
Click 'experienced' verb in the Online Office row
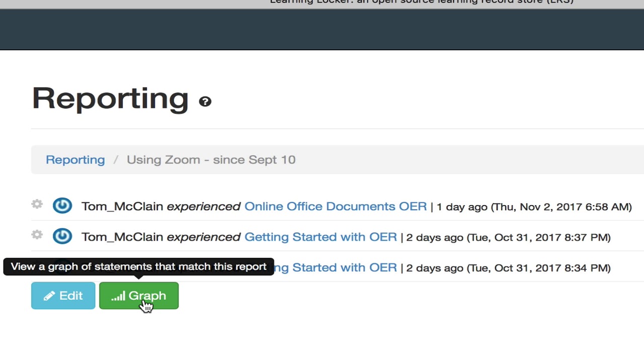204,207
